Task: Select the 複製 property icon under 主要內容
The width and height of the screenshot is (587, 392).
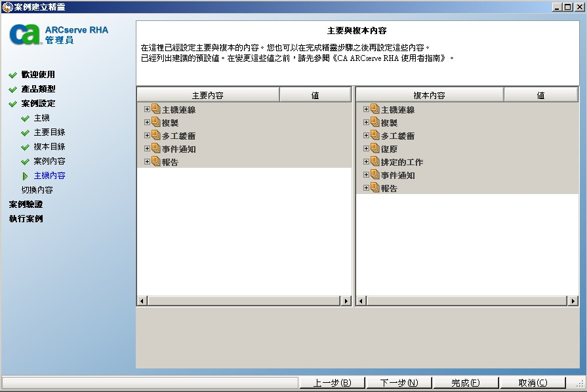Action: pos(154,122)
